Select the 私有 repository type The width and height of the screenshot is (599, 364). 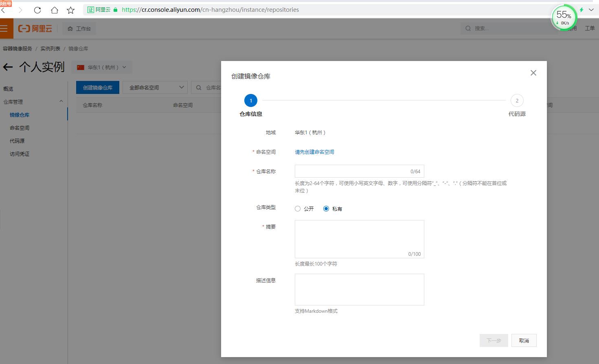(x=326, y=209)
